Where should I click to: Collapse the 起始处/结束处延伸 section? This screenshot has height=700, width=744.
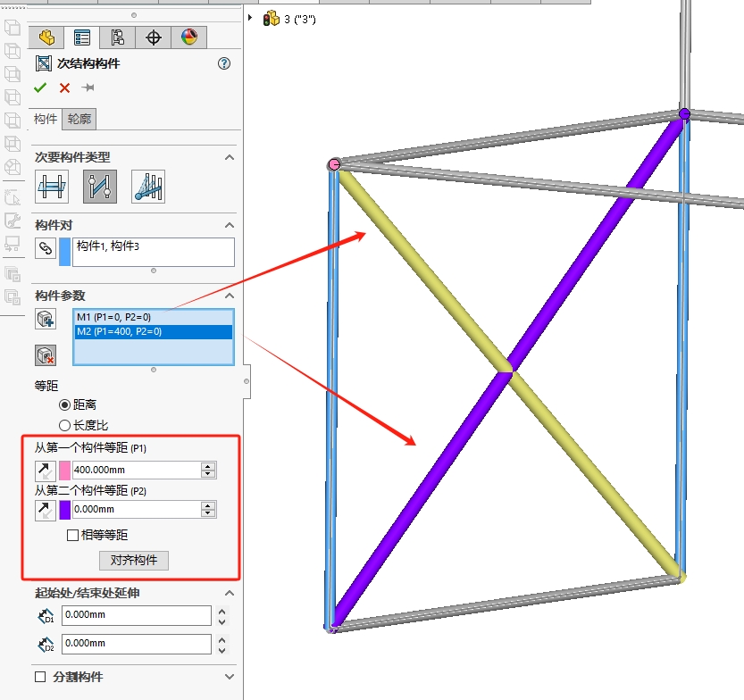click(229, 593)
